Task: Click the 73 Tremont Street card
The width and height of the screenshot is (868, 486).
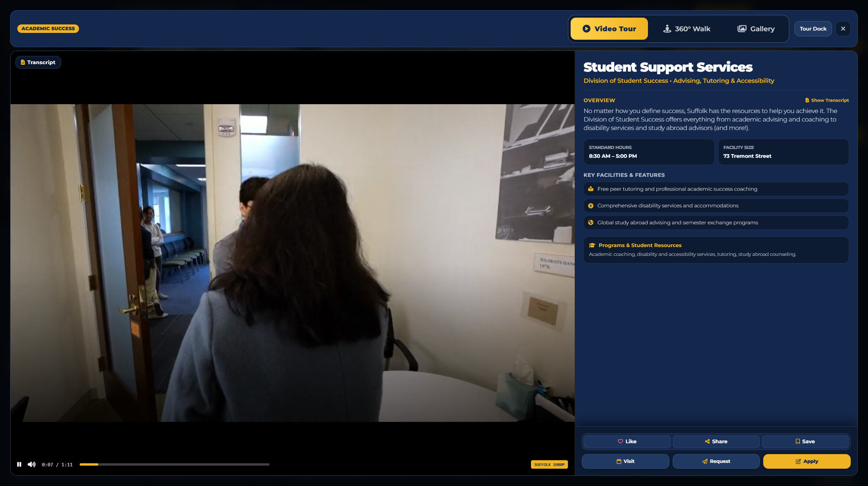Action: [x=784, y=152]
